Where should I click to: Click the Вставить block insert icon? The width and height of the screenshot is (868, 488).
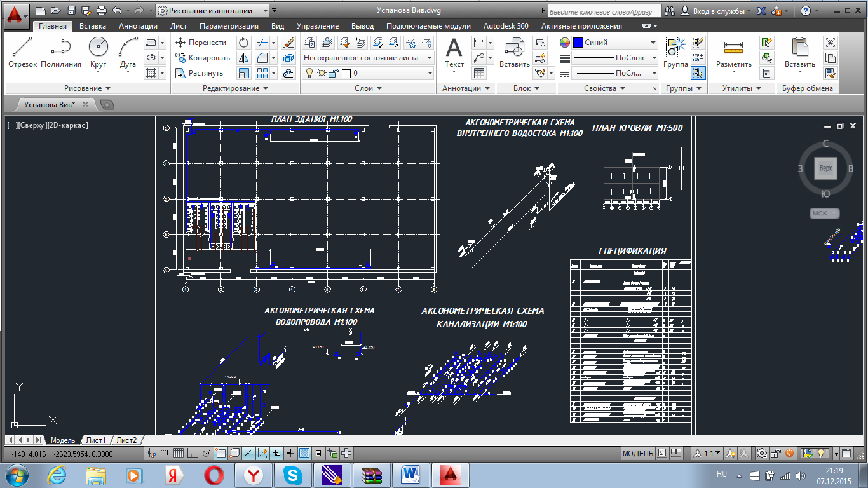click(x=515, y=52)
